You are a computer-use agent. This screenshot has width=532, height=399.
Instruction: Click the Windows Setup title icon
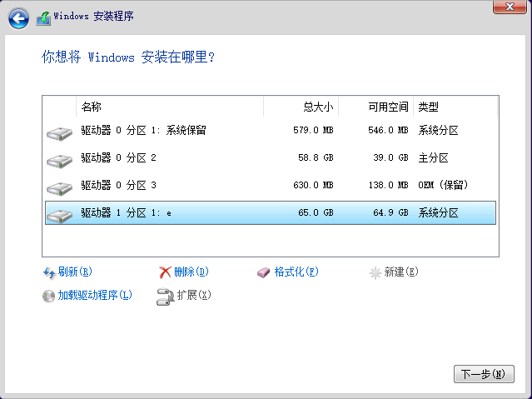[43, 17]
